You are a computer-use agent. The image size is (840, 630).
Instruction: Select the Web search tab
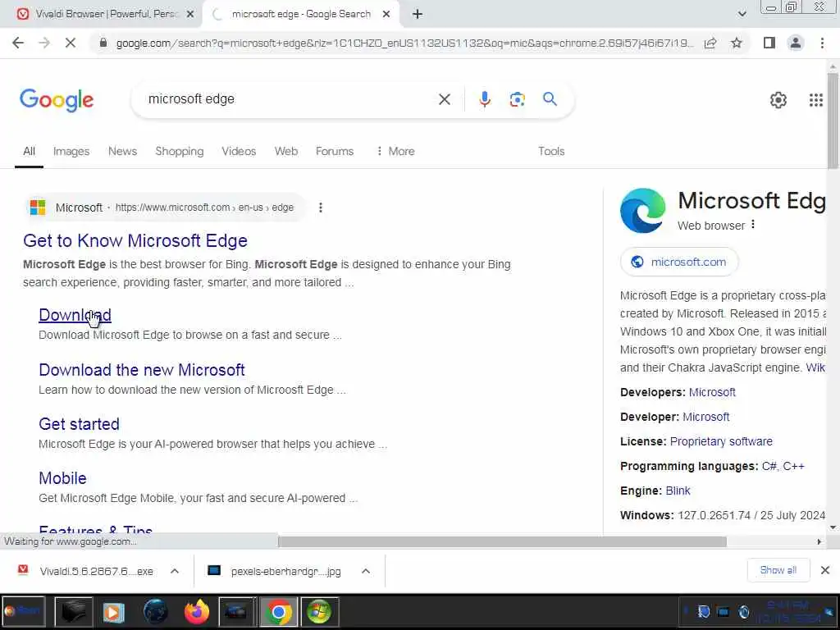pos(286,151)
